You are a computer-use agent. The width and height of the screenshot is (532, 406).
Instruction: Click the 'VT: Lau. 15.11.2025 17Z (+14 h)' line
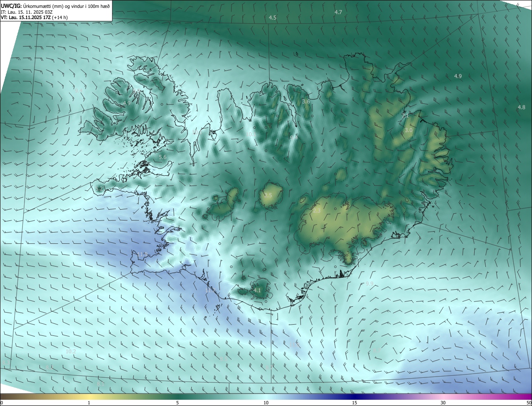pos(34,17)
